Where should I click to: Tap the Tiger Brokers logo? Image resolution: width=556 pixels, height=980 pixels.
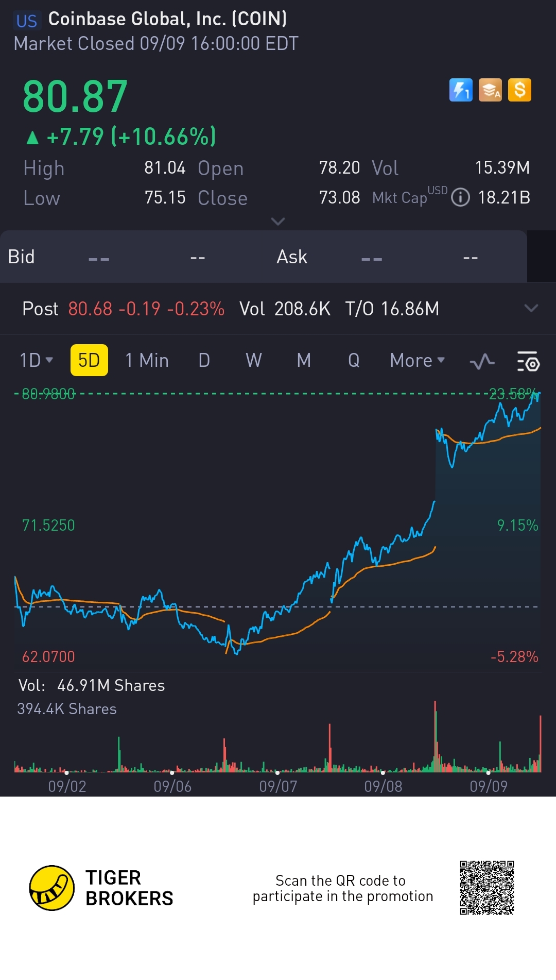52,888
